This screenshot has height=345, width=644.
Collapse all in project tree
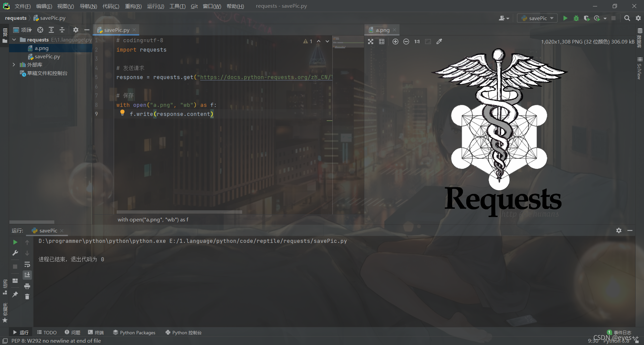point(62,30)
